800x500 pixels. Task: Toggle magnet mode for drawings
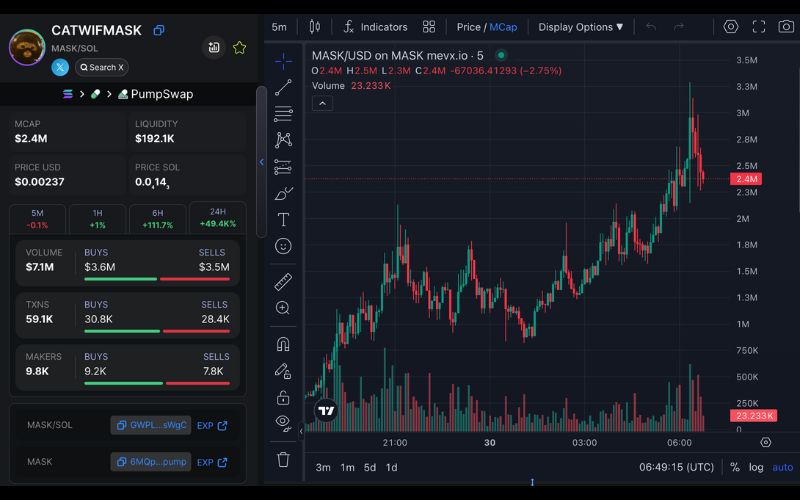tap(283, 344)
